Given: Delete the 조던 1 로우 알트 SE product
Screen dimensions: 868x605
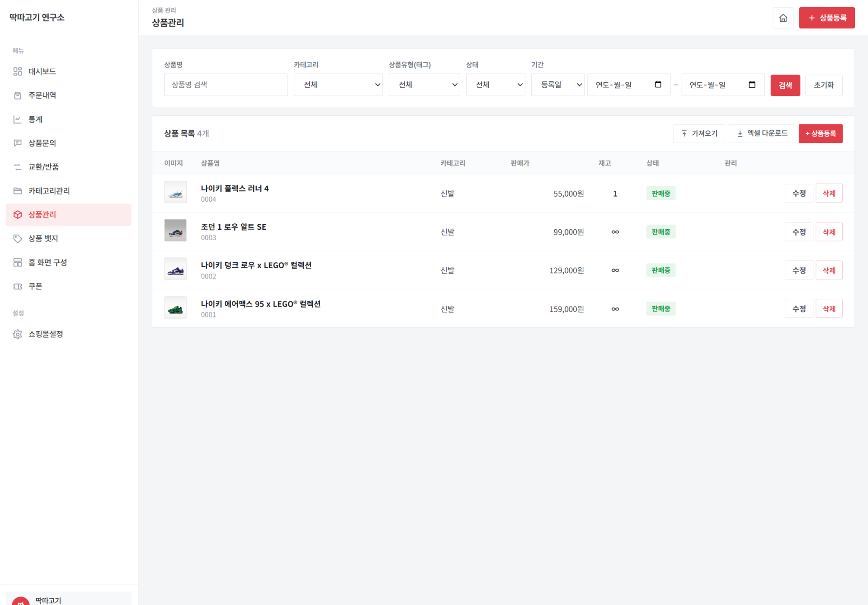Looking at the screenshot, I should (829, 232).
